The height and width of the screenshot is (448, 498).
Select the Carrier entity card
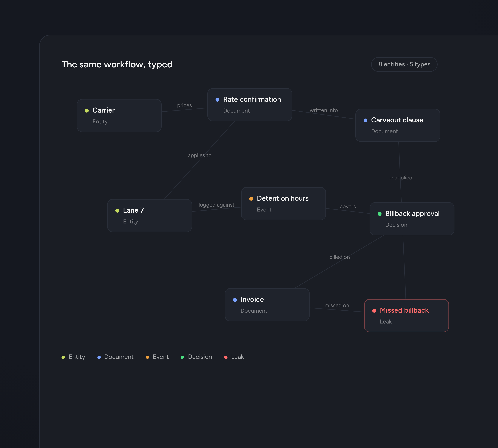pos(119,115)
